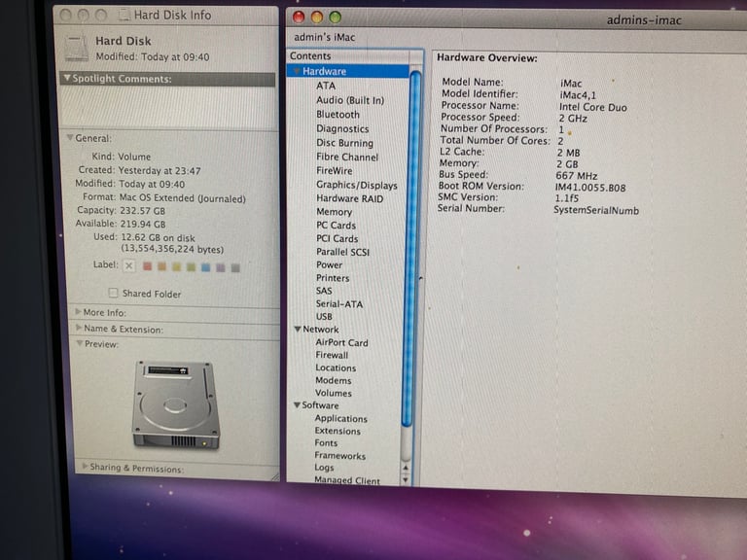
Task: Select Parallel SCSI in Contents
Action: (343, 252)
